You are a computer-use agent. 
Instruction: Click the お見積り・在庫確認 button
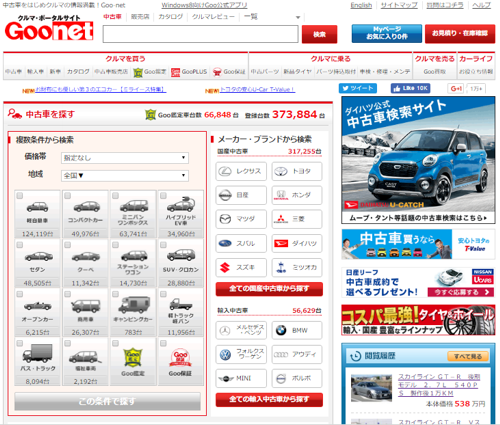click(x=460, y=33)
